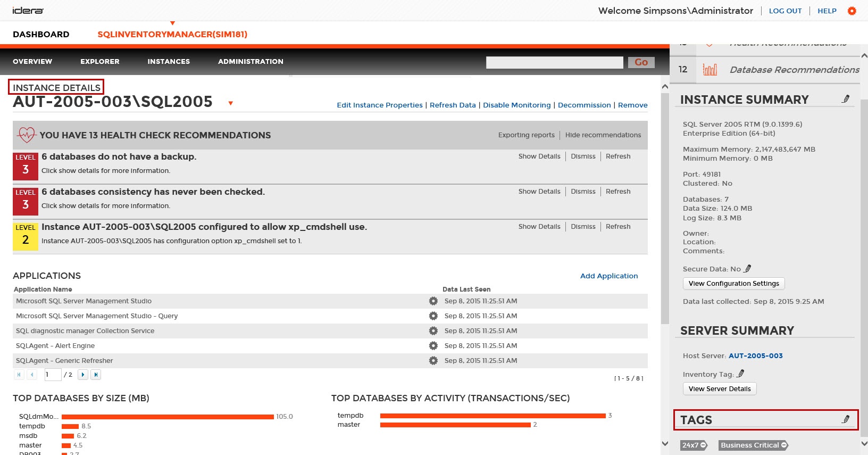Screen dimensions: 868x455
Task: Go to last page of applications list
Action: [x=96, y=375]
